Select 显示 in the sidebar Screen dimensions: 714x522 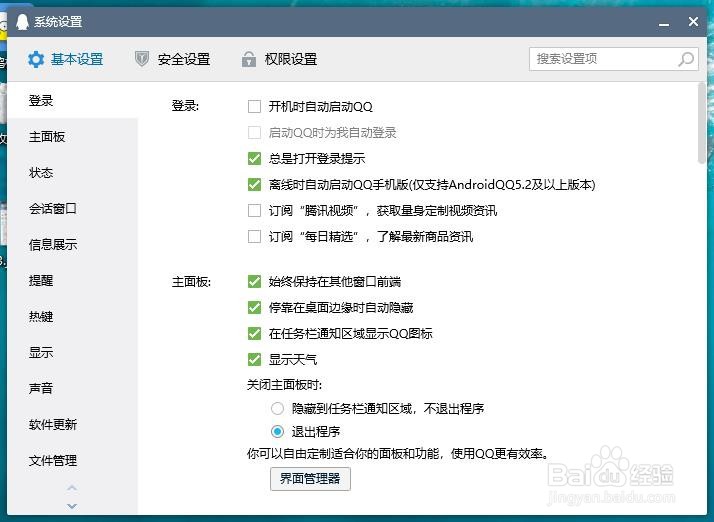coord(73,352)
